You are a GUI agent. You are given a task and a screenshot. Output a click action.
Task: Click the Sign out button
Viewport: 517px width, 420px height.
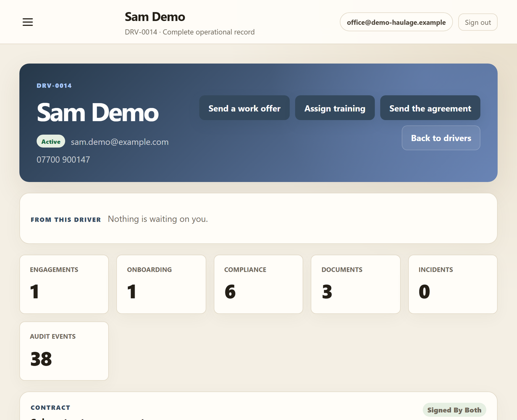[x=478, y=22]
